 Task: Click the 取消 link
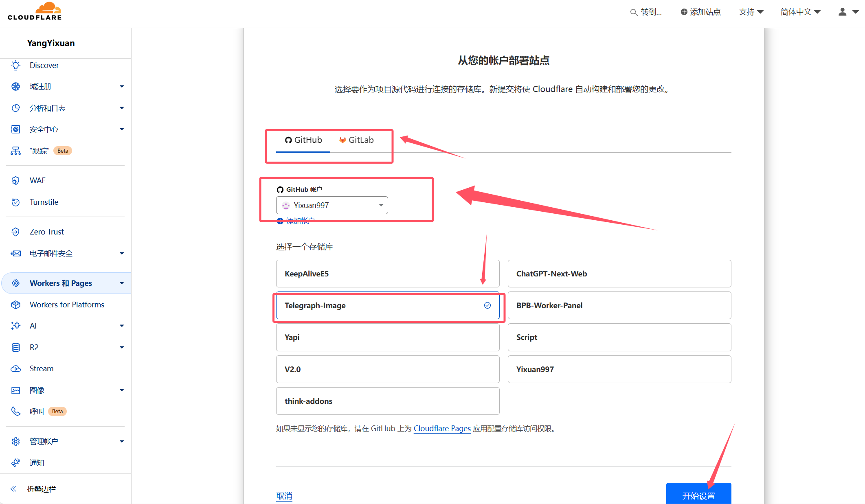point(284,496)
